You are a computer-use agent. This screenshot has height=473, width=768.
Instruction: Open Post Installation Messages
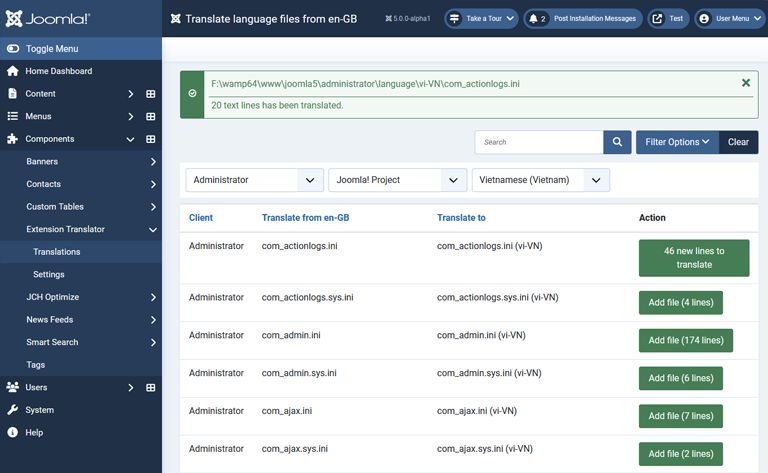pos(583,19)
